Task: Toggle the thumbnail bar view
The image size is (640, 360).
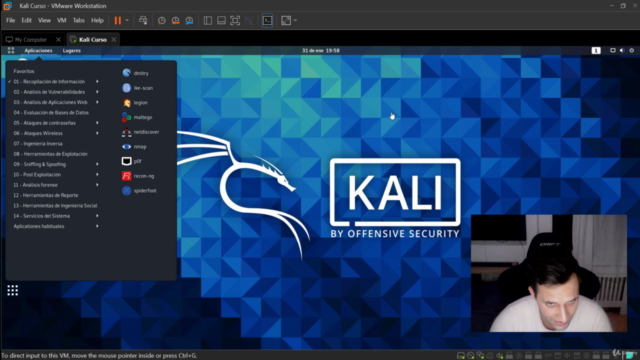Action: (221, 20)
